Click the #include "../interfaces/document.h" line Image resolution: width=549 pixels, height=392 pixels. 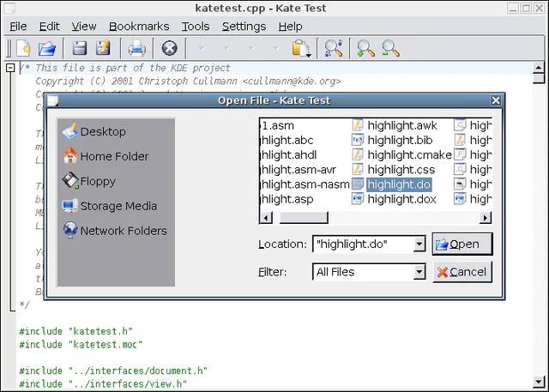point(113,371)
